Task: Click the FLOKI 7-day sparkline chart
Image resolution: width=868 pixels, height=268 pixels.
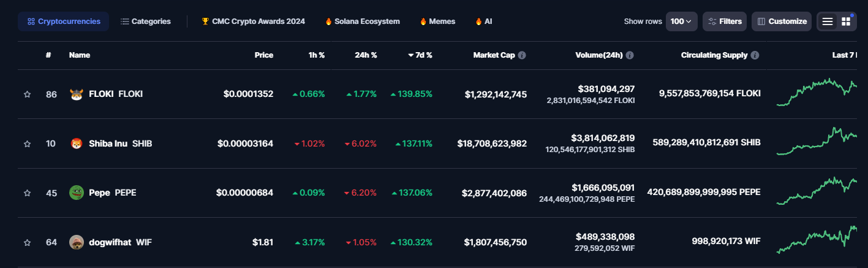Action: tap(817, 92)
